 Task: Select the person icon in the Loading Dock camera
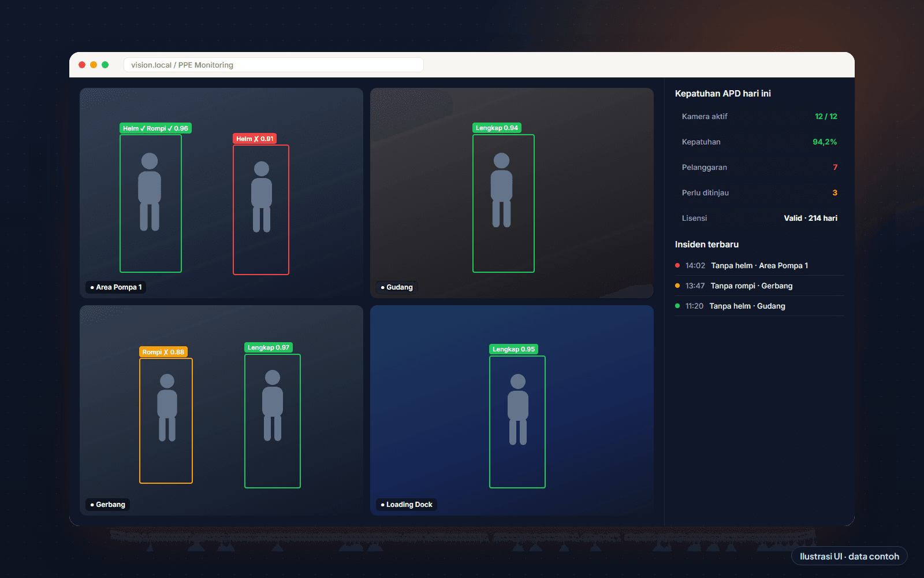point(518,409)
